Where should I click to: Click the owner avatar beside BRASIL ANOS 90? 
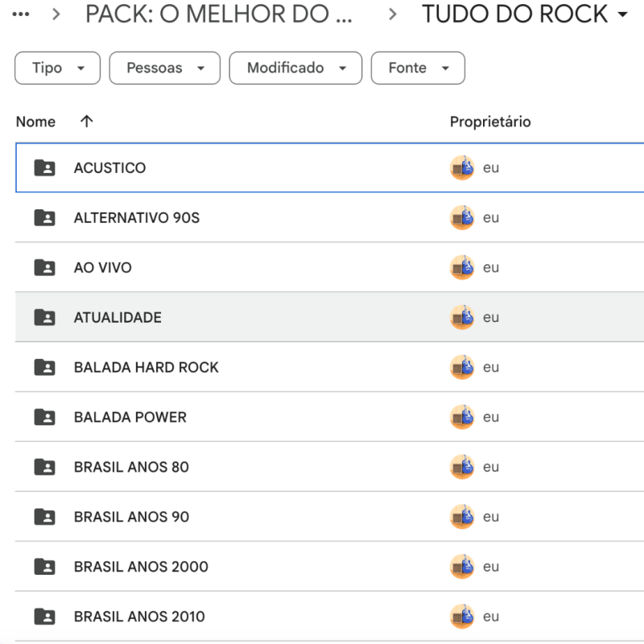tap(463, 517)
